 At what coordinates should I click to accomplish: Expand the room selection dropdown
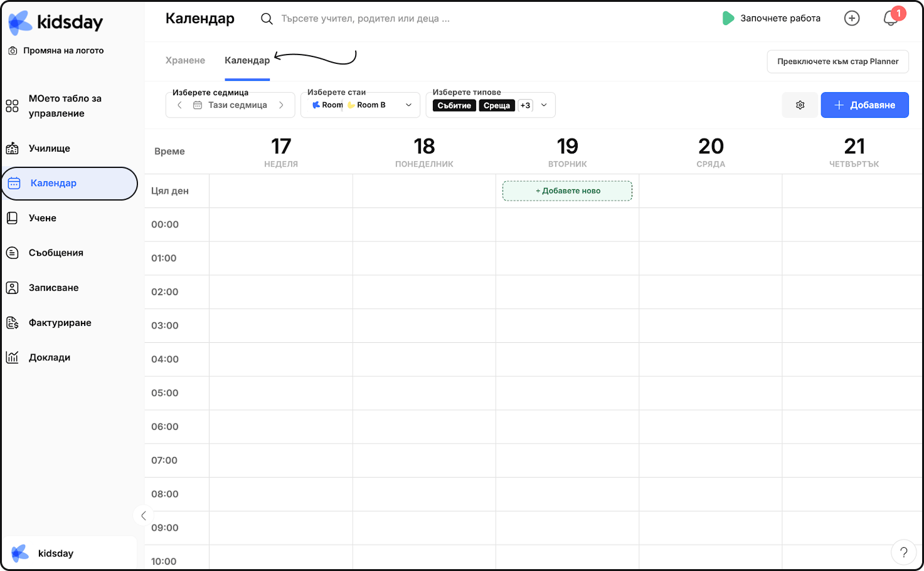pyautogui.click(x=408, y=105)
